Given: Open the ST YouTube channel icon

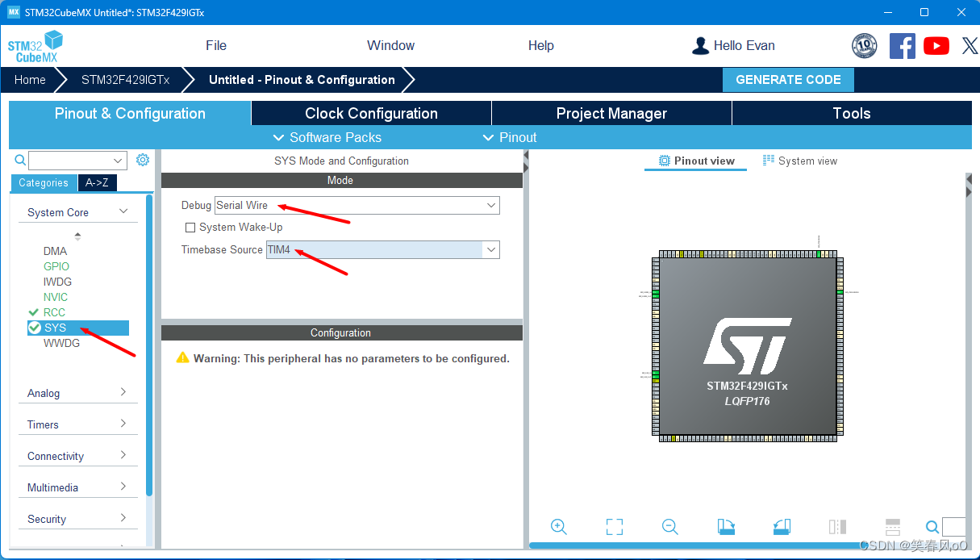Looking at the screenshot, I should [x=936, y=46].
